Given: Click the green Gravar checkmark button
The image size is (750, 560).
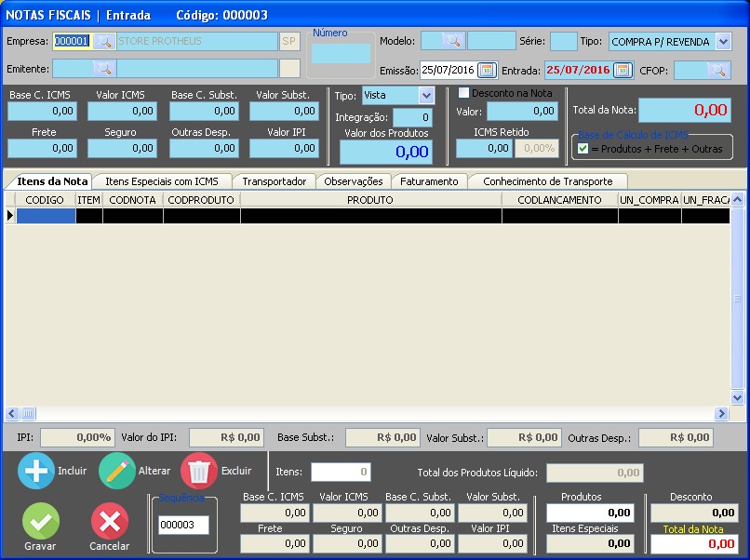Looking at the screenshot, I should click(x=41, y=521).
